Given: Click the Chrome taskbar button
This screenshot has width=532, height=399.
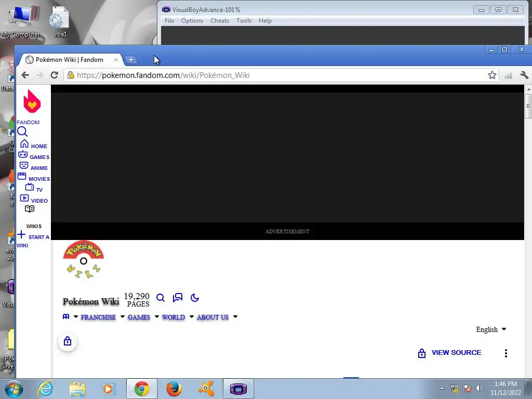Looking at the screenshot, I should click(142, 389).
